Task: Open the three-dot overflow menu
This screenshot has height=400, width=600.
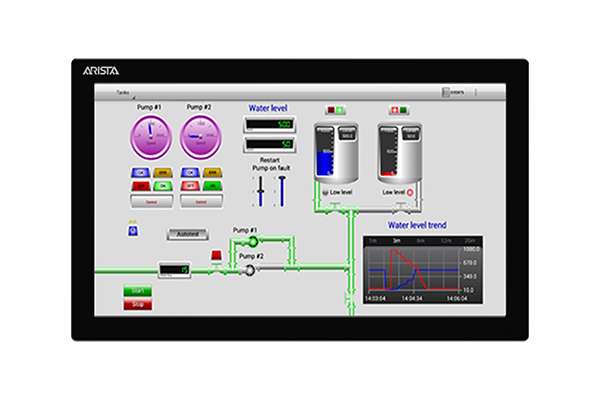Action: pyautogui.click(x=476, y=92)
